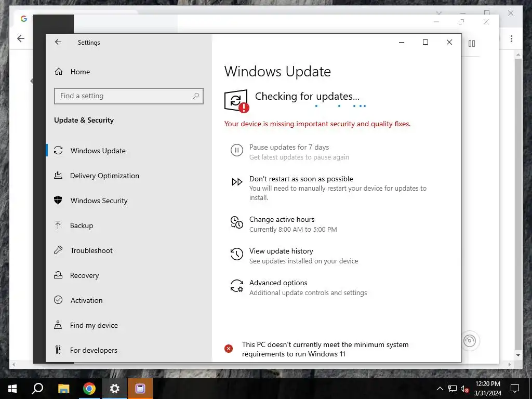Click the background window vertical scrollbar
This screenshot has width=532, height=399.
pos(518,204)
